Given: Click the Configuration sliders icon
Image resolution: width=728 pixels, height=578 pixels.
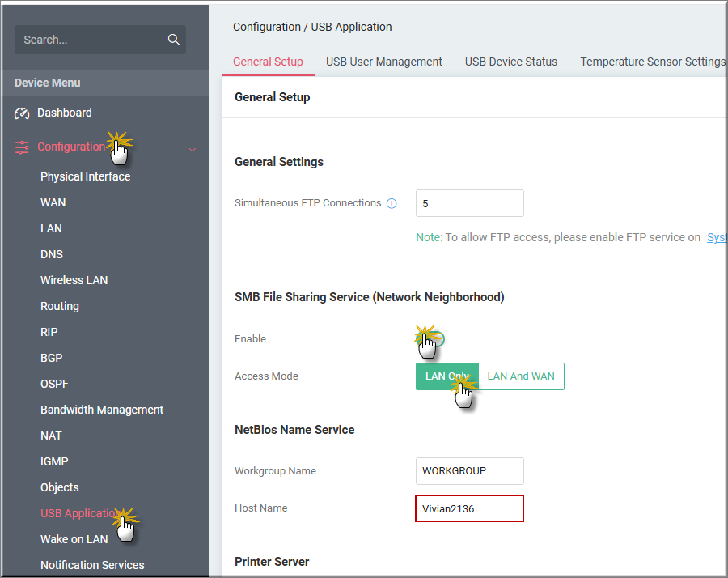Looking at the screenshot, I should 23,147.
